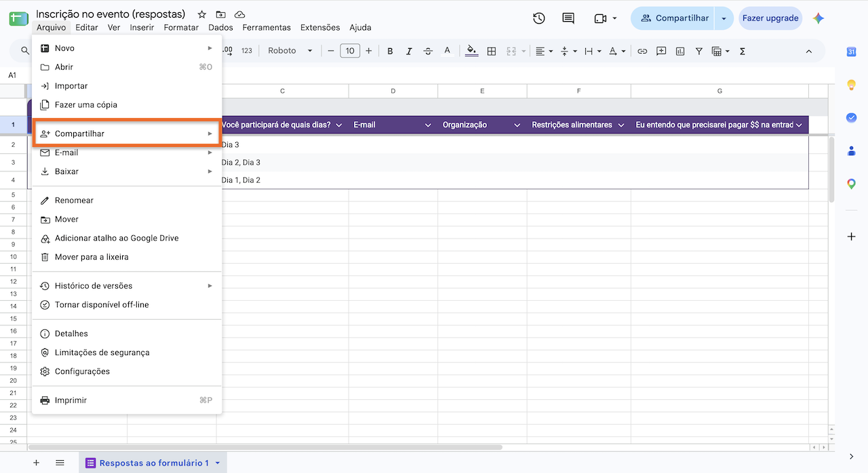Decrease font size with minus button
Image resolution: width=868 pixels, height=473 pixels.
tap(331, 51)
